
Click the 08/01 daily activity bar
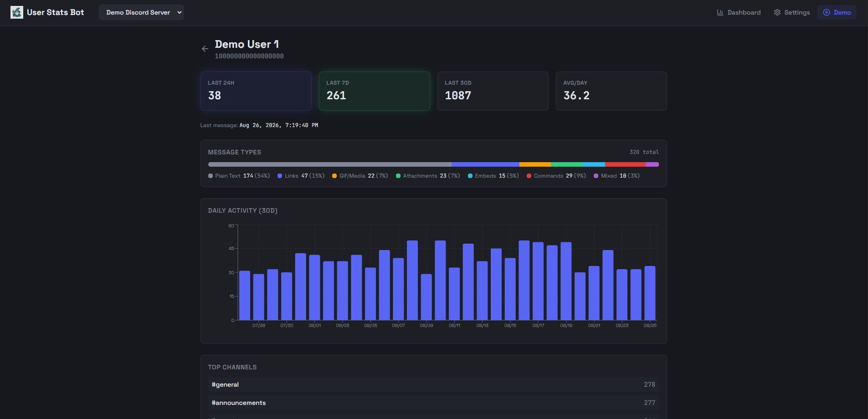point(314,287)
